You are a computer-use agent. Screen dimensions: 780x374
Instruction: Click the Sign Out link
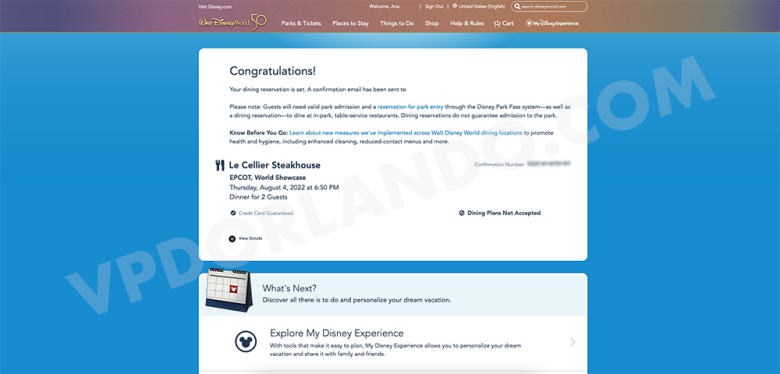(x=434, y=6)
